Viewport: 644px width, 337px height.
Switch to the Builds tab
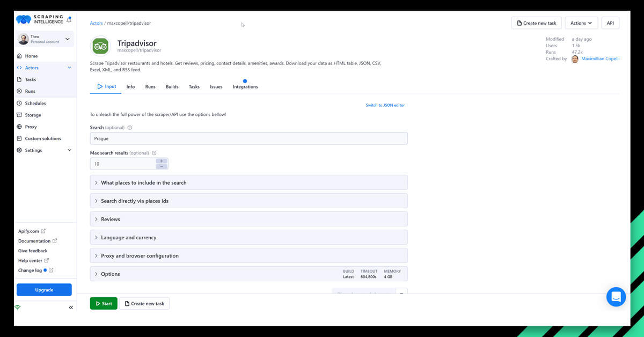[x=172, y=86]
